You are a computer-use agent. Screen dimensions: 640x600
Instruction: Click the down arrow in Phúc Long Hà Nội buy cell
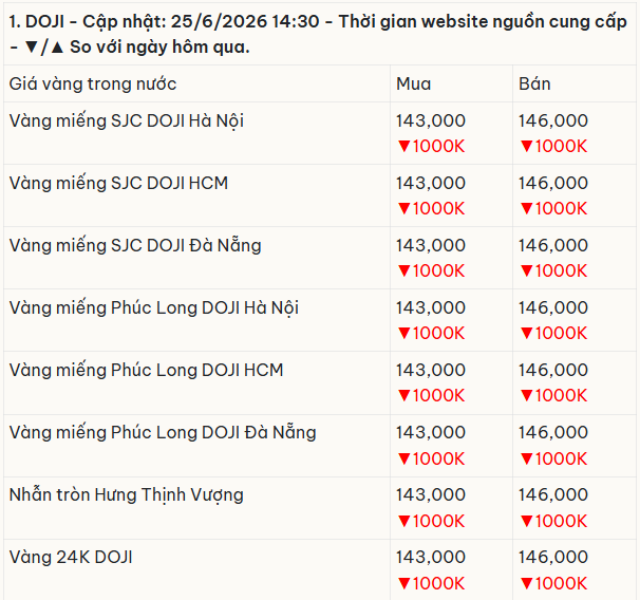point(404,333)
